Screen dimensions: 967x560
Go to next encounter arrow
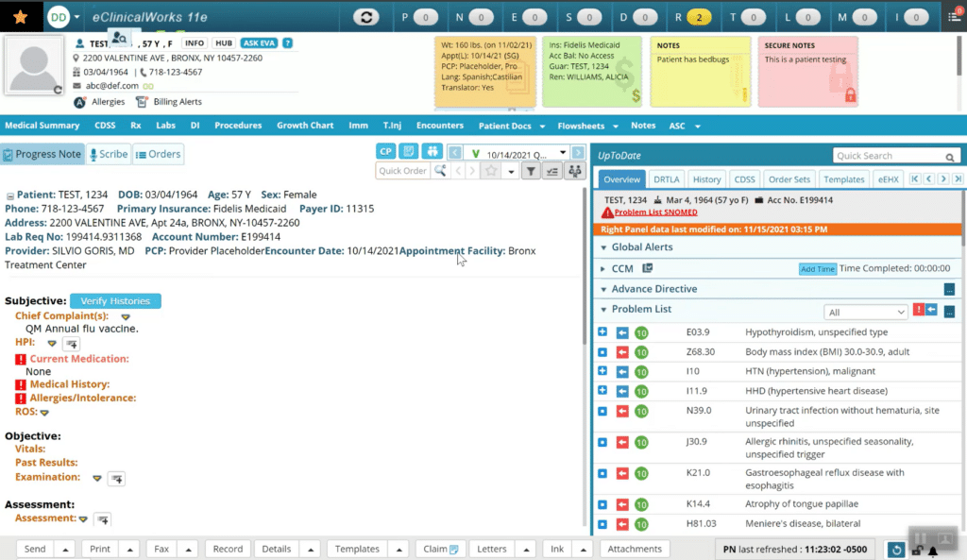pos(578,153)
